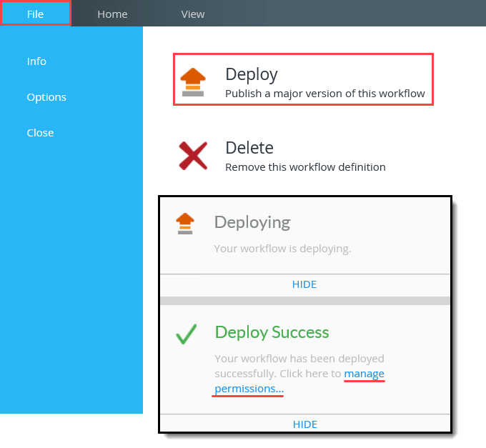The image size is (486, 448).
Task: Click the orange Deploy upload icon
Action: point(193,82)
